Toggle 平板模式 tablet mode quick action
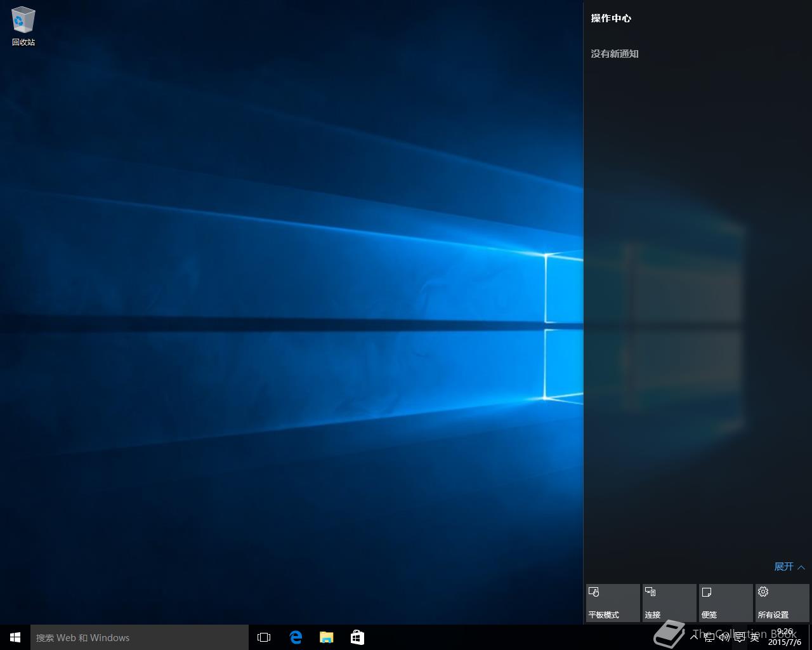Viewport: 812px width, 650px height. 613,603
